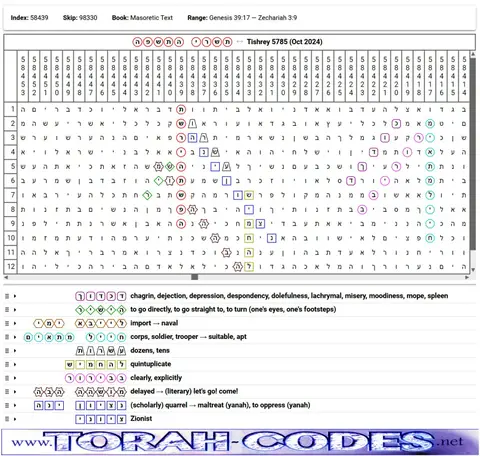
Task: Click the drag handle beside 'to go directly'
Action: click(7, 310)
